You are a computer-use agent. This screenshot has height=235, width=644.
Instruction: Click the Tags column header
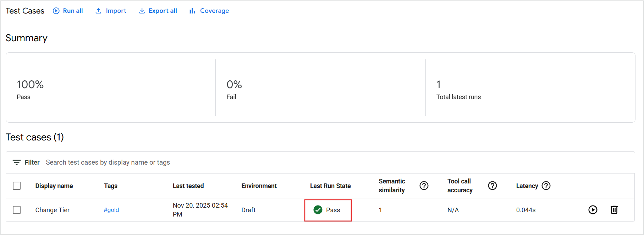pyautogui.click(x=110, y=186)
